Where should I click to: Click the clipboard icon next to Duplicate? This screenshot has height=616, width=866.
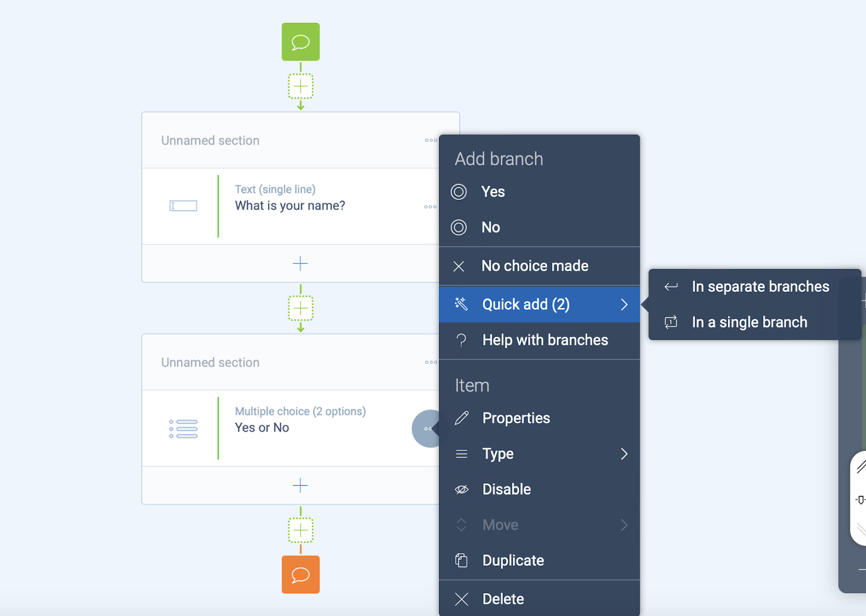461,560
